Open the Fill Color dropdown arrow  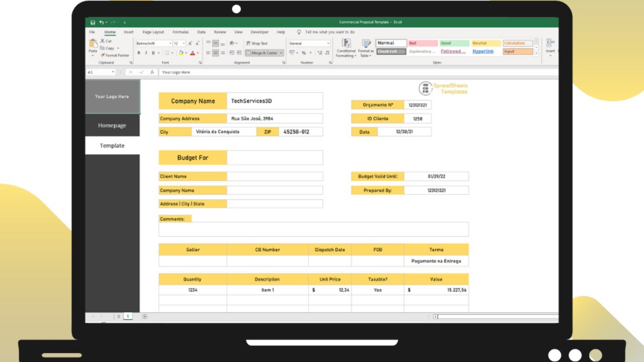pos(186,53)
